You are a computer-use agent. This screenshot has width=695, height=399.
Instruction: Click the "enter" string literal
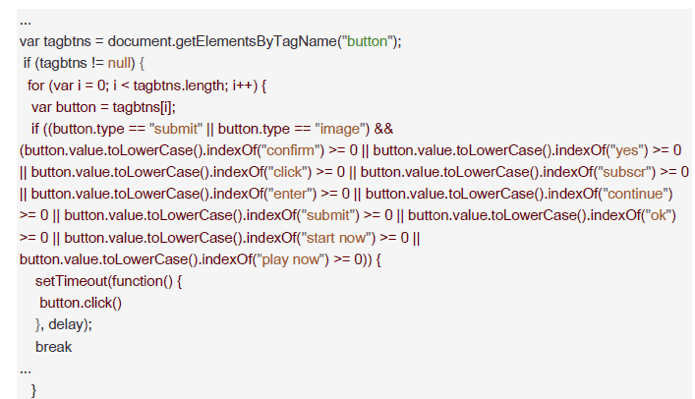point(291,194)
